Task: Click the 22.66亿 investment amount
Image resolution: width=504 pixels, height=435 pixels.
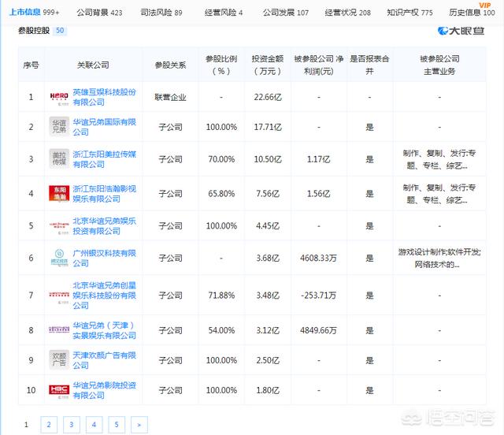Action: click(268, 97)
